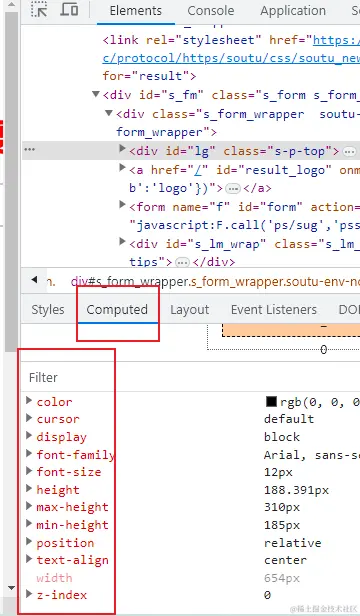360x616 pixels.
Task: Expand the position computed property
Action: 29,542
